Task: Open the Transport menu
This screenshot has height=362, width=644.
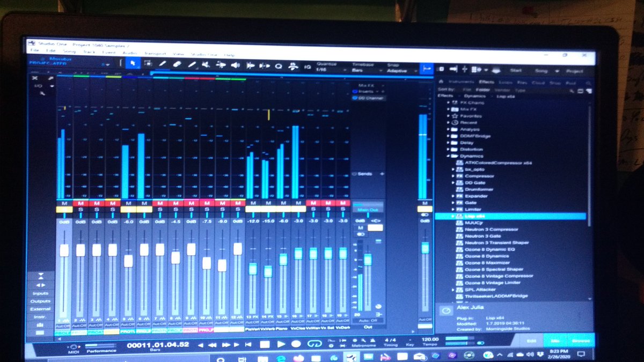Action: (155, 53)
